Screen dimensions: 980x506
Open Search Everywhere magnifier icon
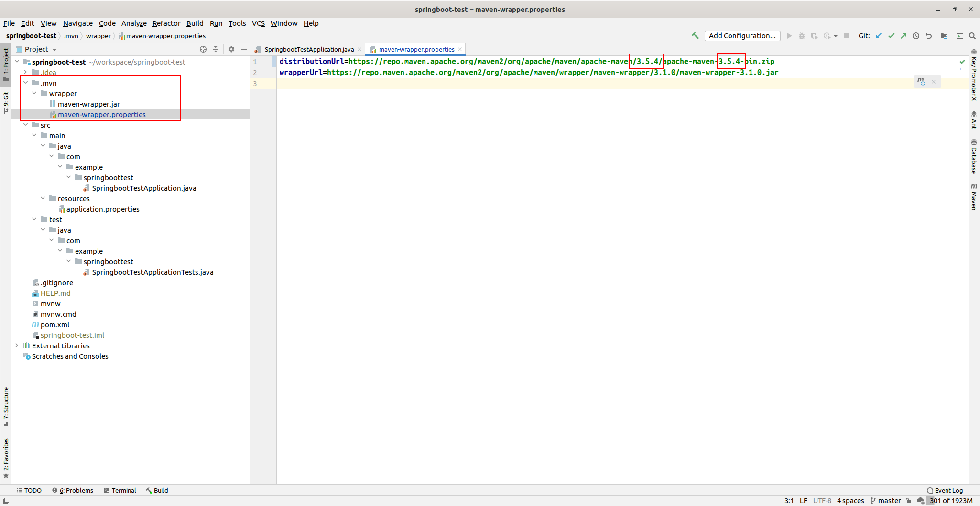[972, 36]
